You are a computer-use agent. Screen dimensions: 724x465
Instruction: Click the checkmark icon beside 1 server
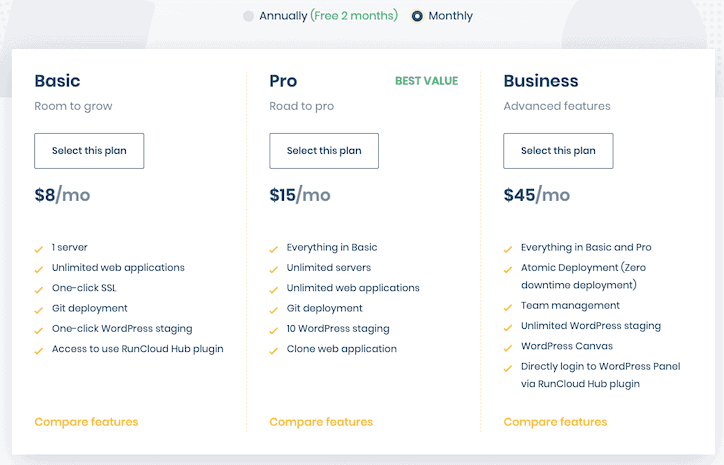39,249
